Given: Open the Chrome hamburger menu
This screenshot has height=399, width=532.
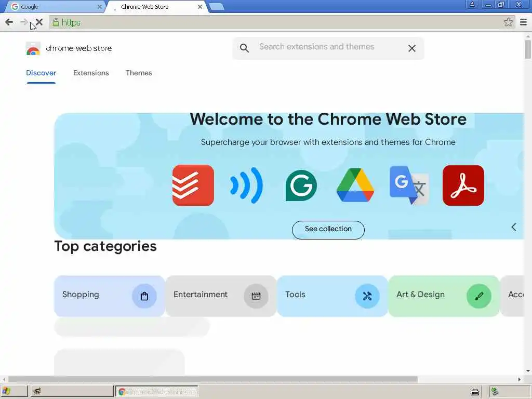Looking at the screenshot, I should [x=524, y=22].
